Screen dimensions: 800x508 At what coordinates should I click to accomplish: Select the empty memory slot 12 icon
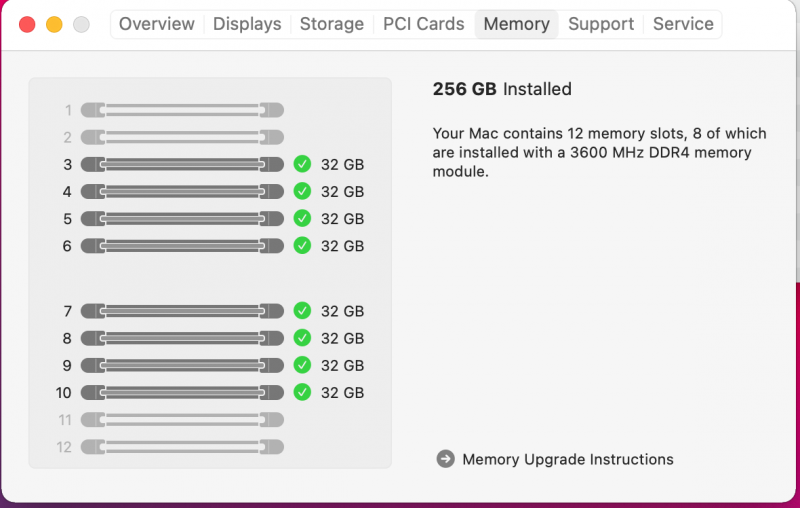(x=182, y=447)
